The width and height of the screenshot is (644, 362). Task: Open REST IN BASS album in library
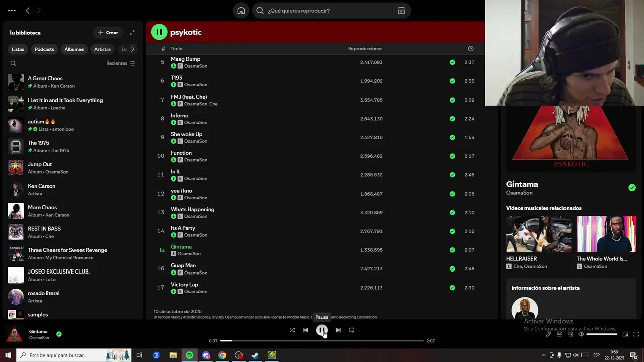(73, 232)
